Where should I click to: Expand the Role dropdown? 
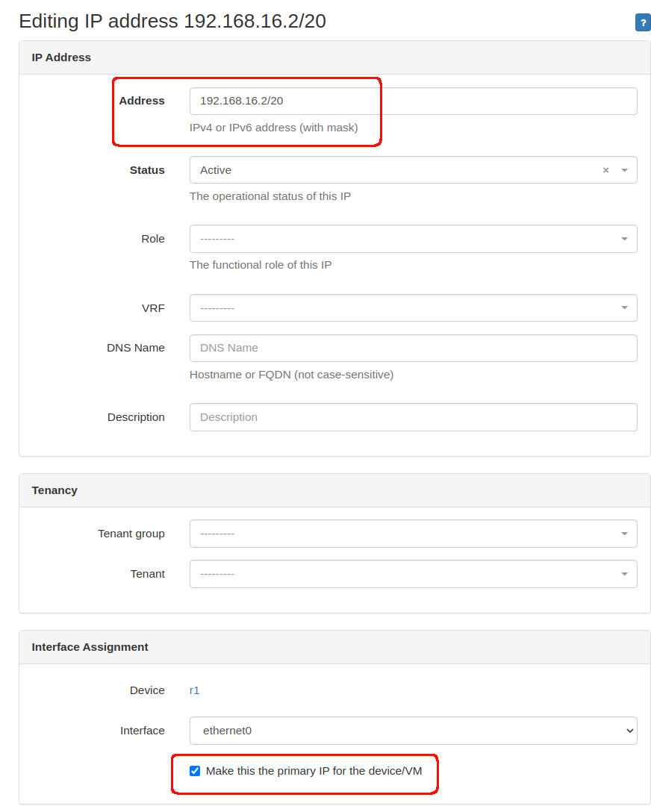click(x=413, y=239)
